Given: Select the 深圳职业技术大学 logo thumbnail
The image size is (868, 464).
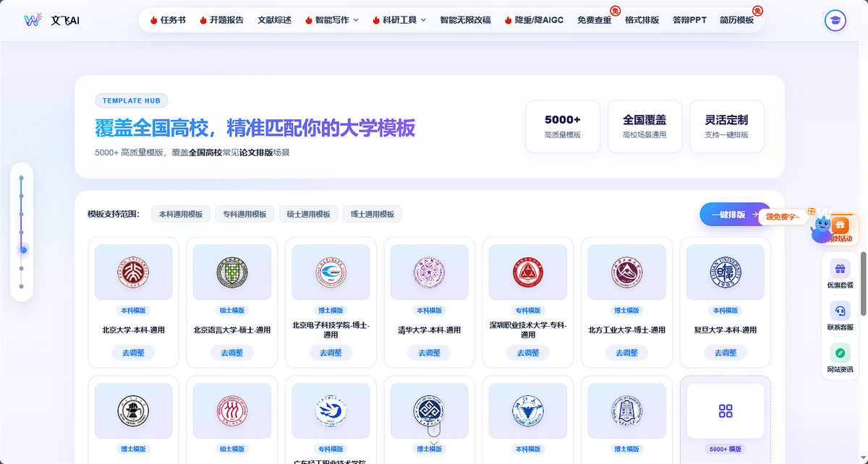Looking at the screenshot, I should coord(528,272).
